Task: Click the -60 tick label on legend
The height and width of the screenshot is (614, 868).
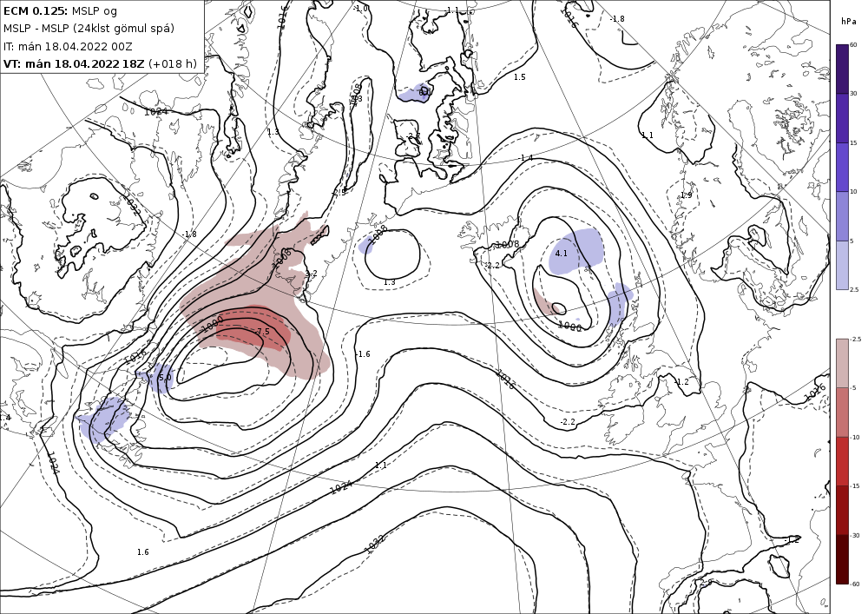Action: click(855, 584)
